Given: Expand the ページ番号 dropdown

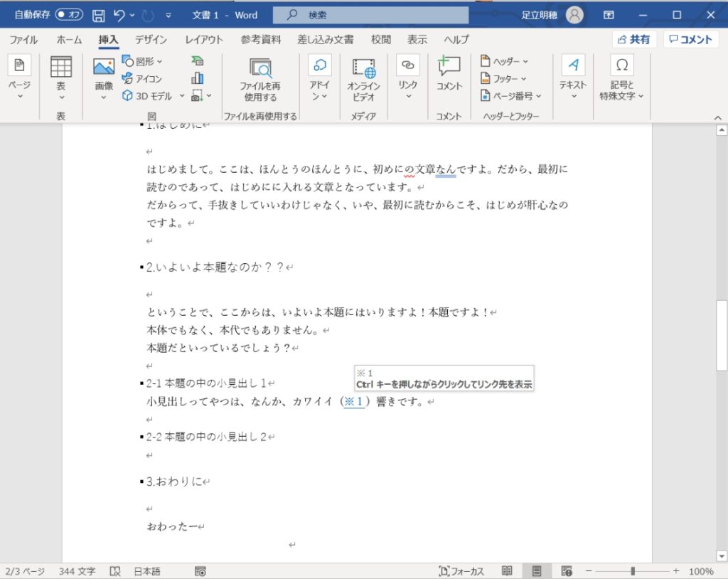Looking at the screenshot, I should click(510, 95).
